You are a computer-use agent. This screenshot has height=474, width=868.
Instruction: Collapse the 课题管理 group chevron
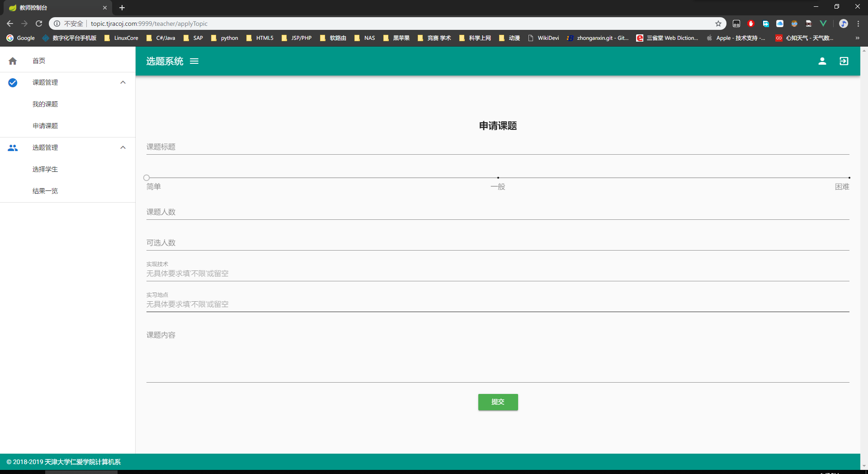coord(123,82)
